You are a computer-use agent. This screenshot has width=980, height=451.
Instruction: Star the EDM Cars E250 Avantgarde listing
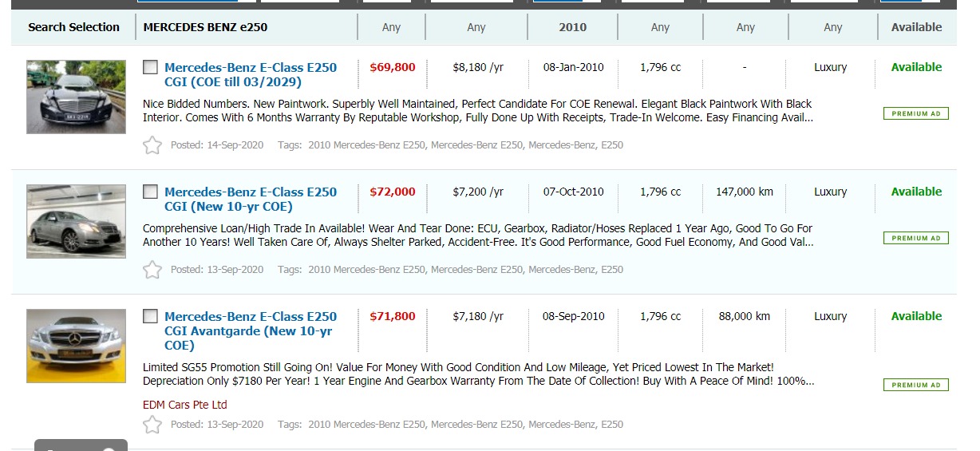(152, 425)
